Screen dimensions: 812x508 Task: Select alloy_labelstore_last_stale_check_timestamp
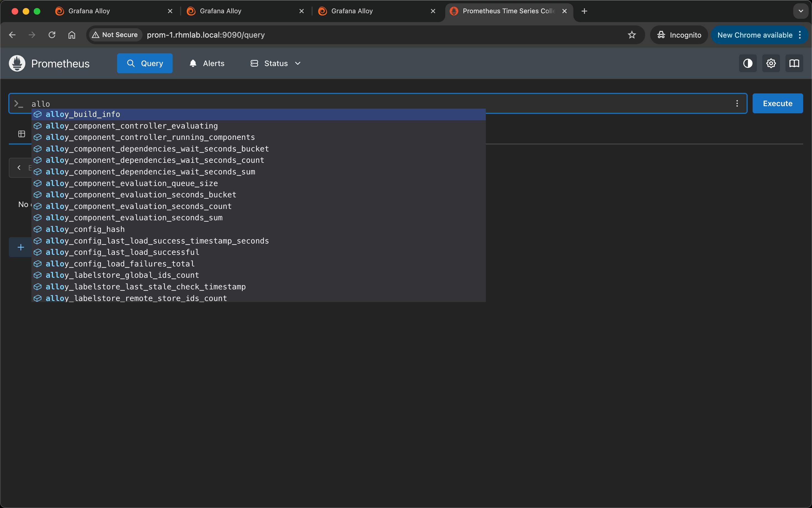[259, 287]
